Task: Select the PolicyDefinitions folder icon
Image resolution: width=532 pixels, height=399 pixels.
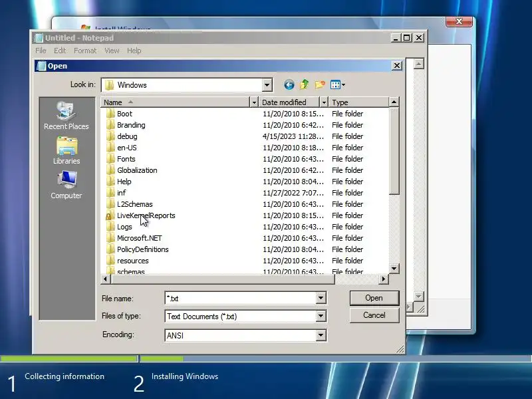Action: 110,249
